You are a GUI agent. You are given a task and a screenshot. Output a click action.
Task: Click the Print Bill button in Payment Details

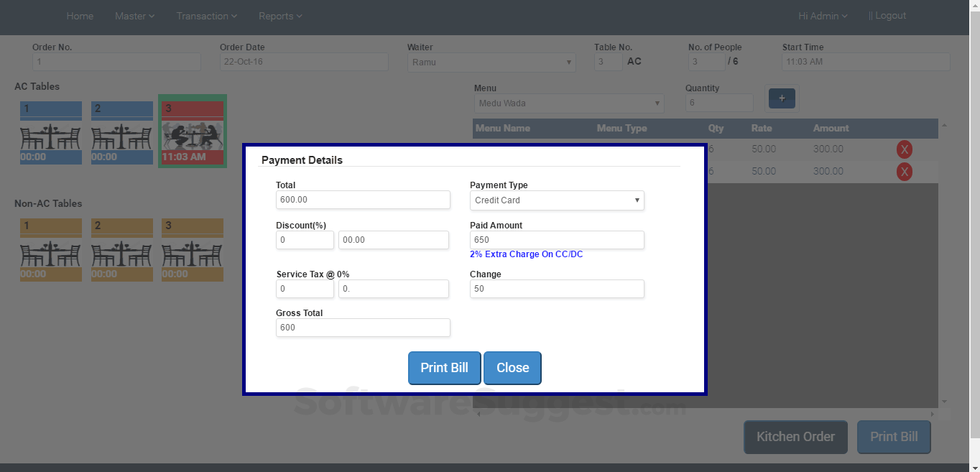click(x=444, y=368)
